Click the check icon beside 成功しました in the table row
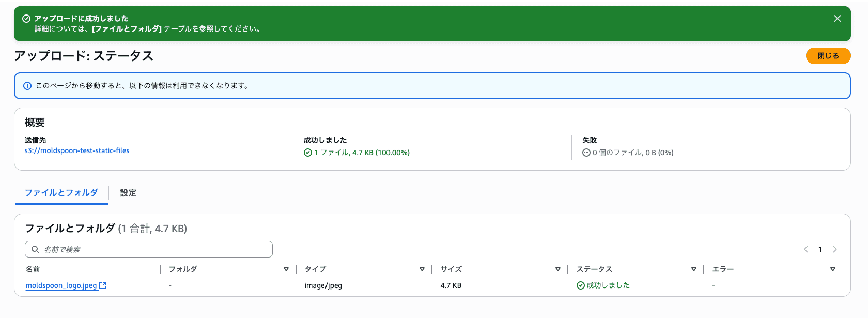This screenshot has height=318, width=868. (x=581, y=285)
